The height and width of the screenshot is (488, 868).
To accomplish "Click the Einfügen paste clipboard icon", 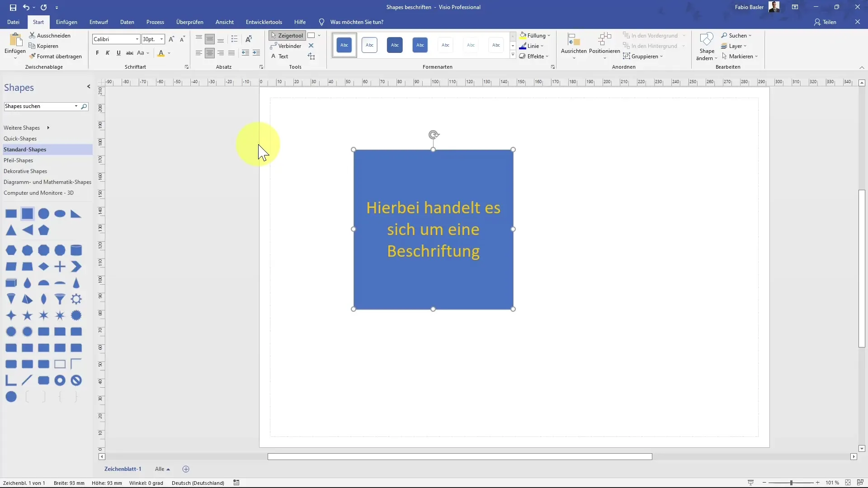I will point(15,40).
